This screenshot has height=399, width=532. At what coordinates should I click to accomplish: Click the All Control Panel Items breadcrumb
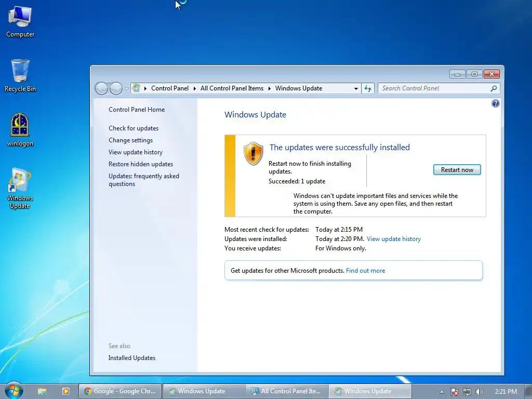click(232, 88)
